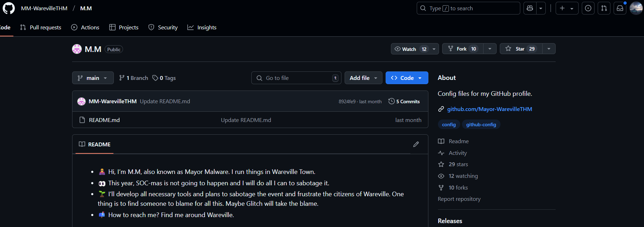This screenshot has width=644, height=227.
Task: Open the create new plus menu
Action: point(567,8)
